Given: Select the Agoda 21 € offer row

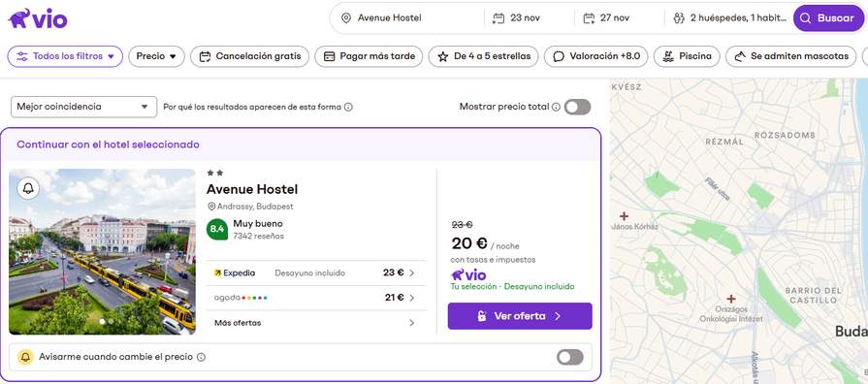Looking at the screenshot, I should (315, 298).
